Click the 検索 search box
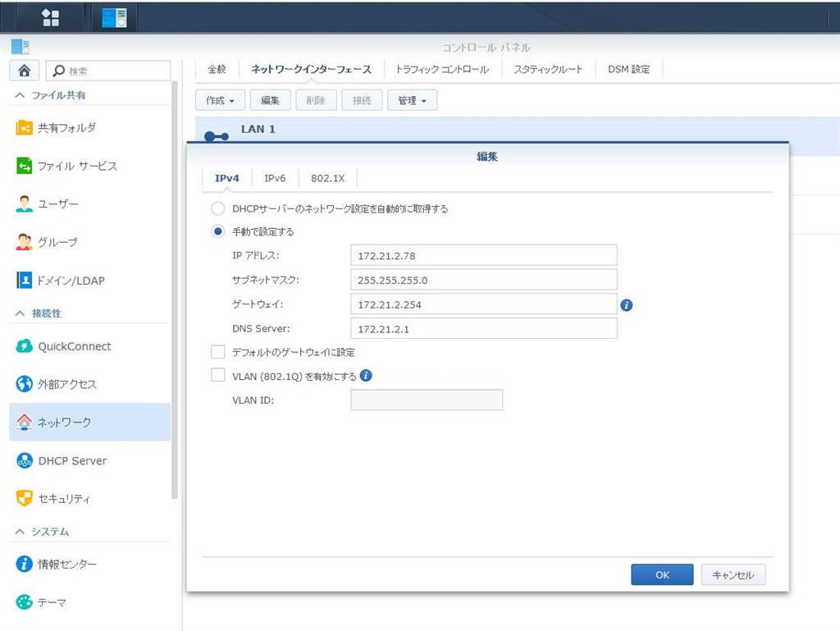The height and width of the screenshot is (631, 840). click(x=108, y=71)
